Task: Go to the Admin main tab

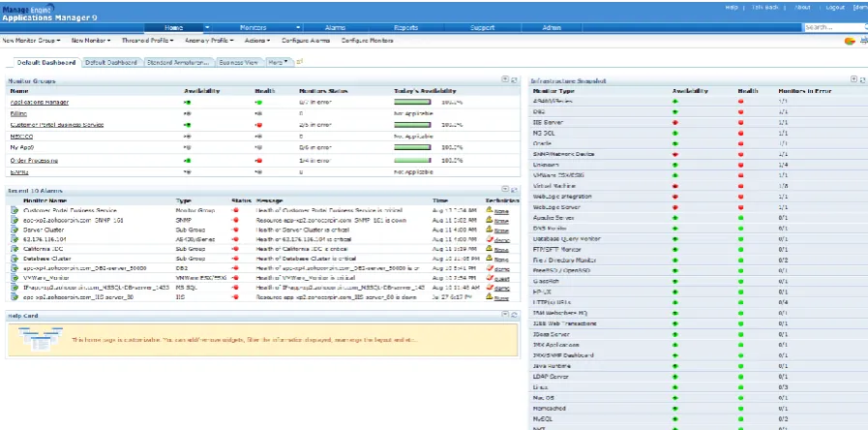Action: point(552,28)
